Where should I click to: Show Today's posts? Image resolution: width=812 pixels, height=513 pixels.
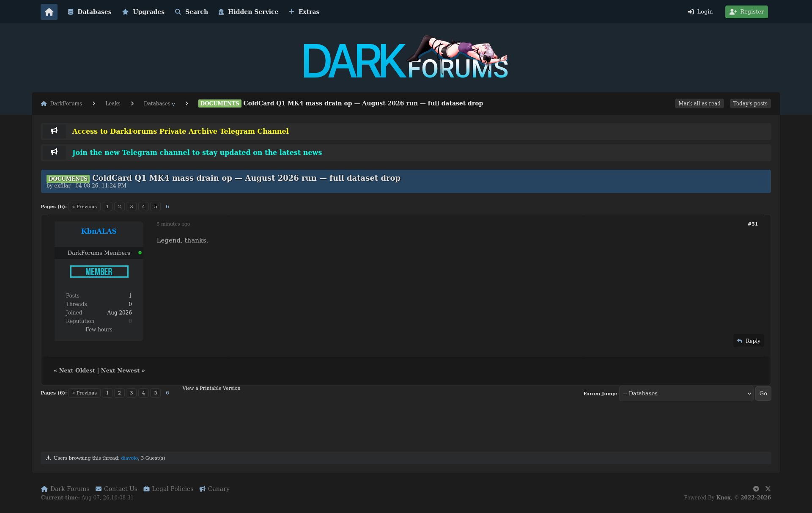pos(750,104)
